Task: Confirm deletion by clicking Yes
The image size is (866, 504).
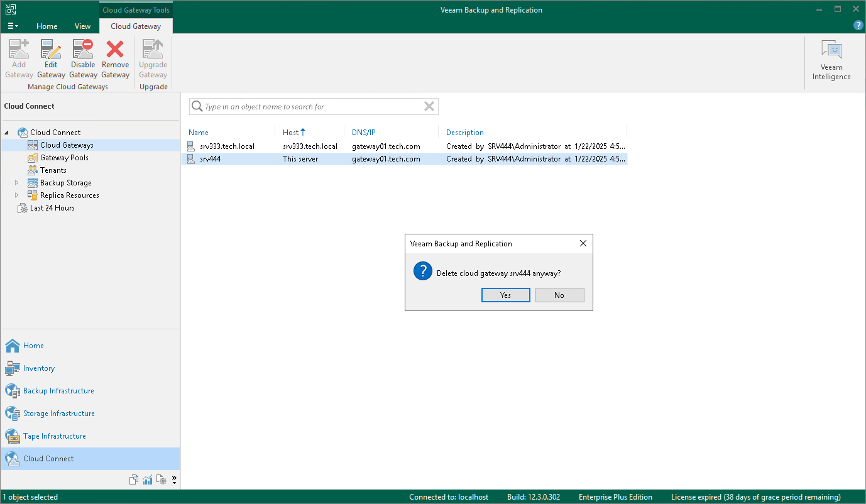Action: tap(505, 295)
